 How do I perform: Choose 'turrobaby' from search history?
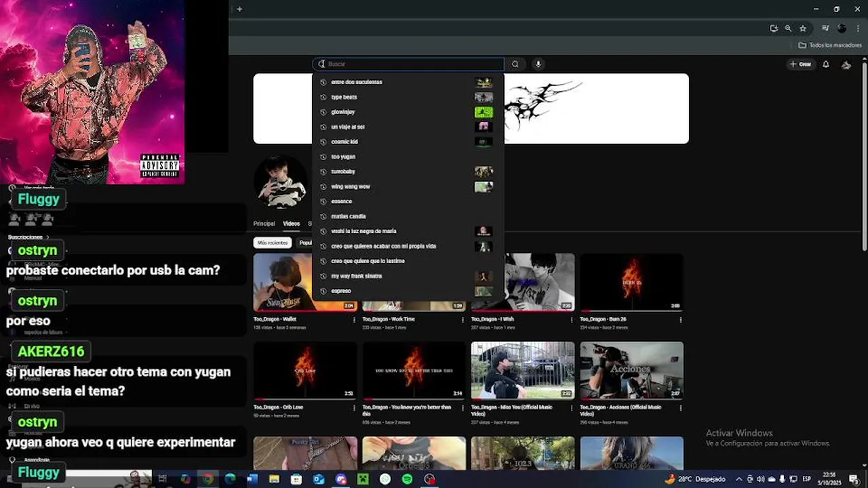(x=407, y=171)
